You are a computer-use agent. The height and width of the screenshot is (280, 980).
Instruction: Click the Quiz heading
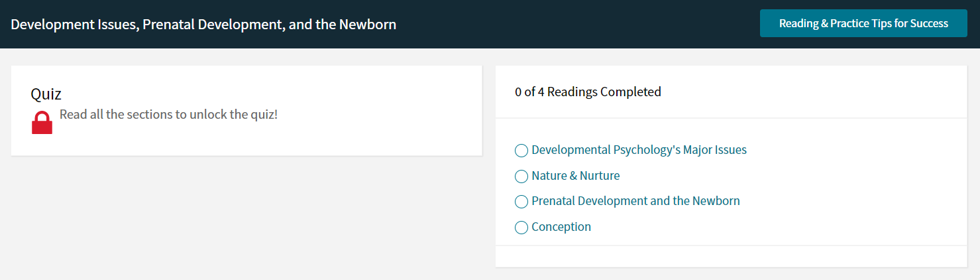46,94
